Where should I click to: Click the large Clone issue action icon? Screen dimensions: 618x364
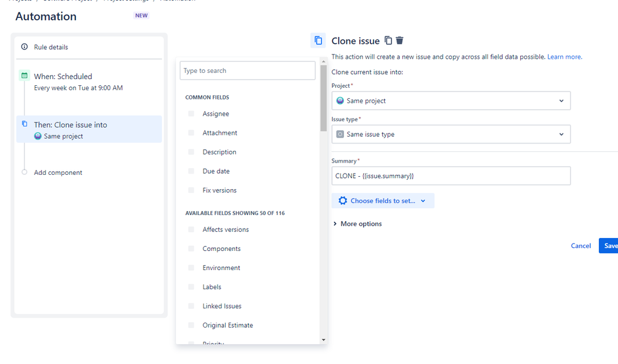(x=318, y=41)
